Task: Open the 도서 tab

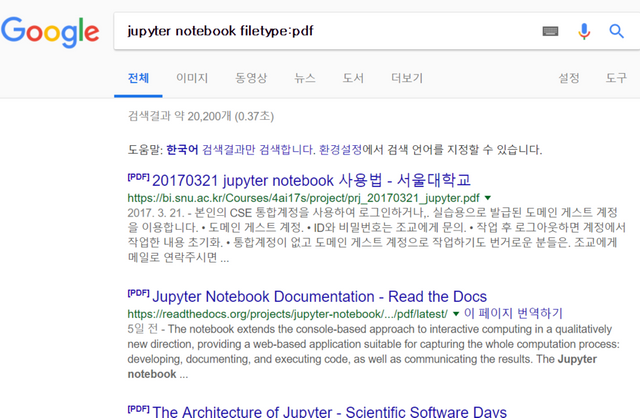Action: click(x=353, y=78)
